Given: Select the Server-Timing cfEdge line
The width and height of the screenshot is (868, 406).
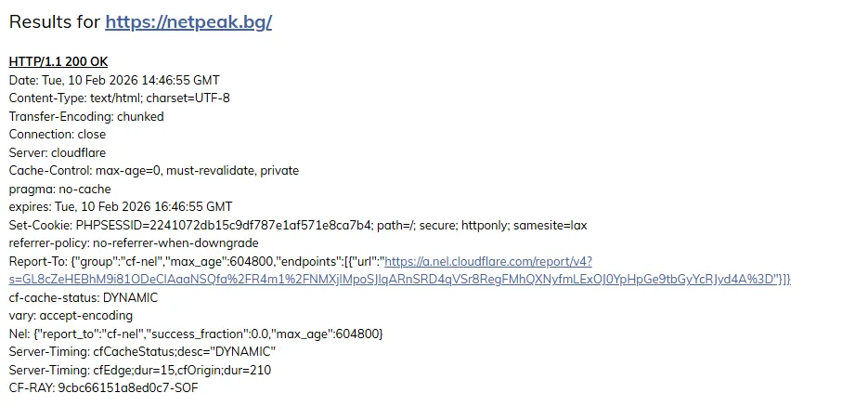Looking at the screenshot, I should tap(140, 370).
